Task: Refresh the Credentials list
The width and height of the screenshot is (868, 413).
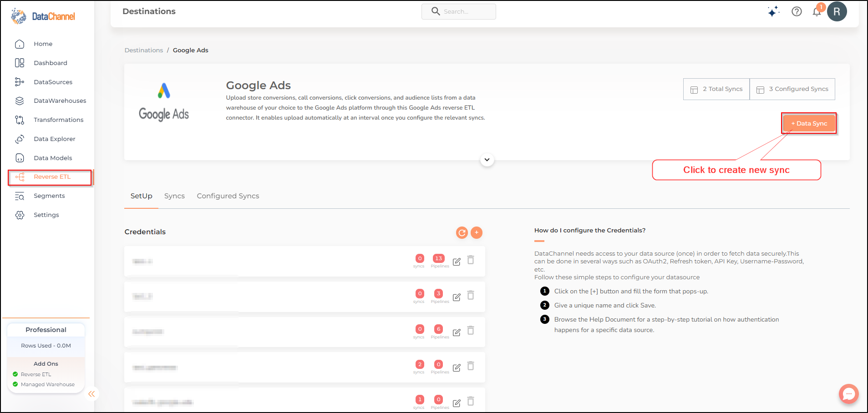Action: pyautogui.click(x=462, y=232)
